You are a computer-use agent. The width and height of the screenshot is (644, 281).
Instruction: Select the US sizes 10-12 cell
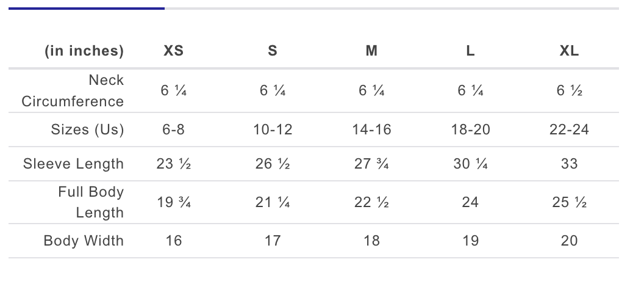coord(273,130)
